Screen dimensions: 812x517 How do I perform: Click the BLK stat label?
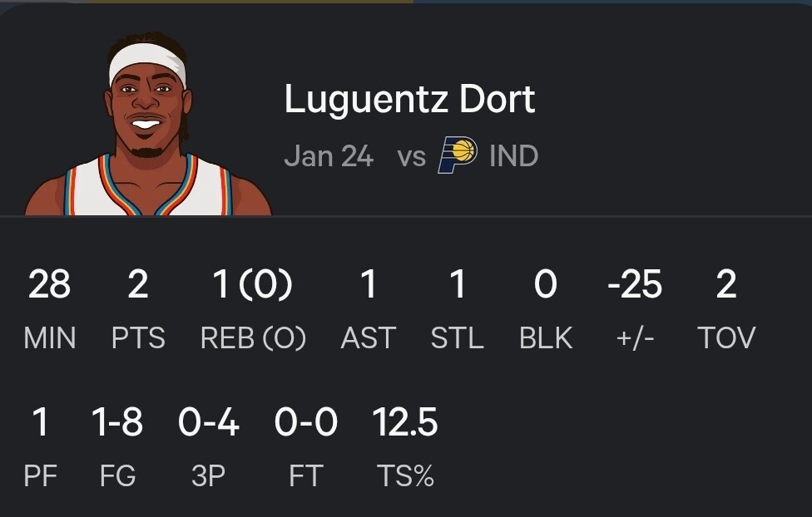546,338
